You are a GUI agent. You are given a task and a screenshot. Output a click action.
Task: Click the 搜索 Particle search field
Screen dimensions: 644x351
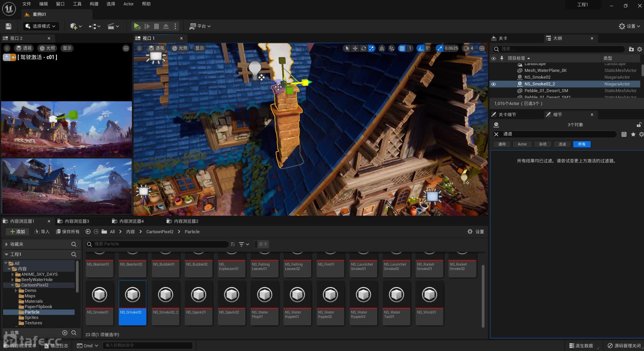[x=157, y=244]
